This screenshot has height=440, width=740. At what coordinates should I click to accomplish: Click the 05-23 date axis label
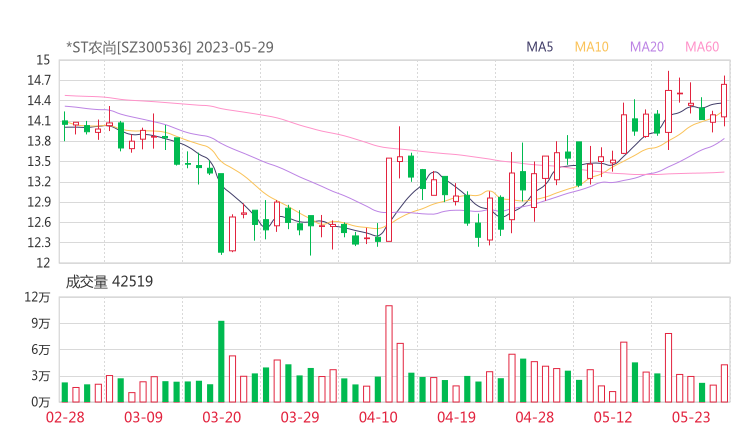pyautogui.click(x=691, y=417)
